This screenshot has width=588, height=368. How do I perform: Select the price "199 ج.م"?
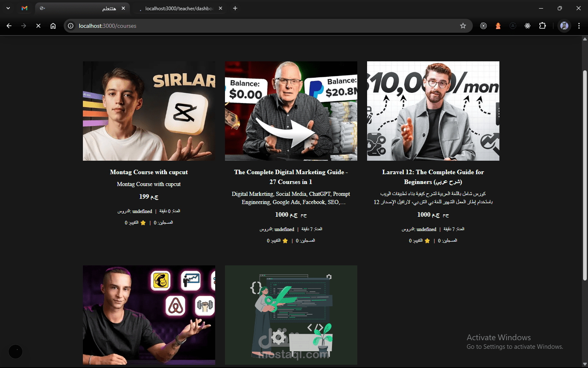point(149,197)
